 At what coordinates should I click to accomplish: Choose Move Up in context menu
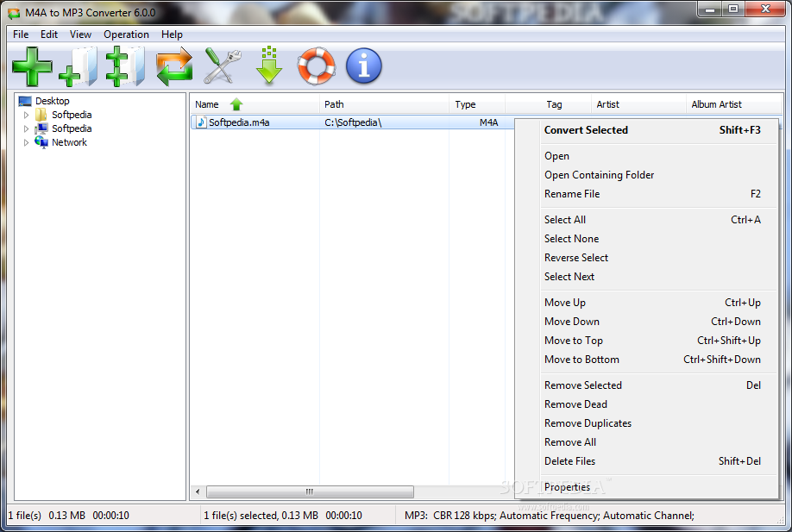click(x=646, y=303)
